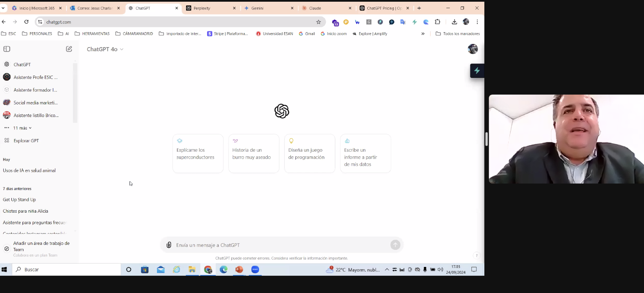This screenshot has height=293, width=644.
Task: Switch to the Claude tab
Action: [327, 8]
